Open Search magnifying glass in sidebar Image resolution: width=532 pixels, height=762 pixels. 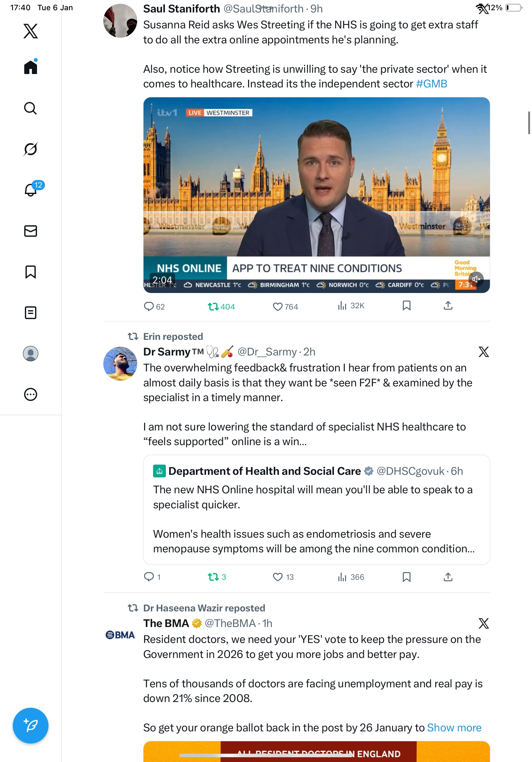(31, 108)
